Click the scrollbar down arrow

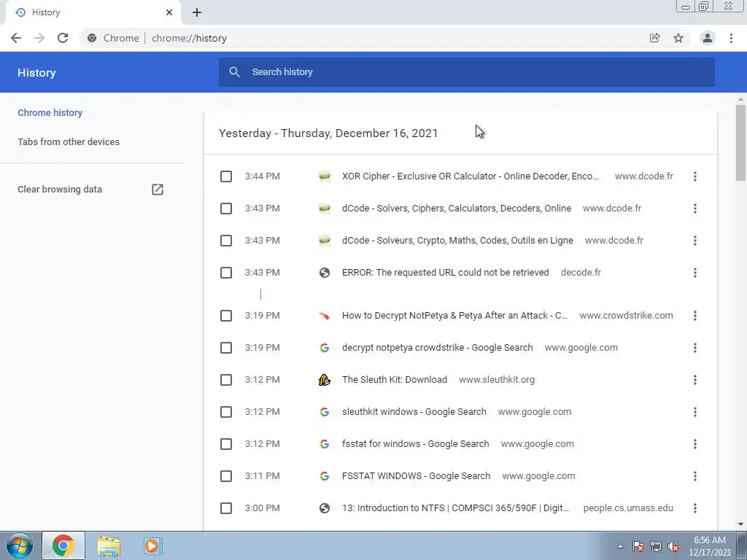pos(740,525)
